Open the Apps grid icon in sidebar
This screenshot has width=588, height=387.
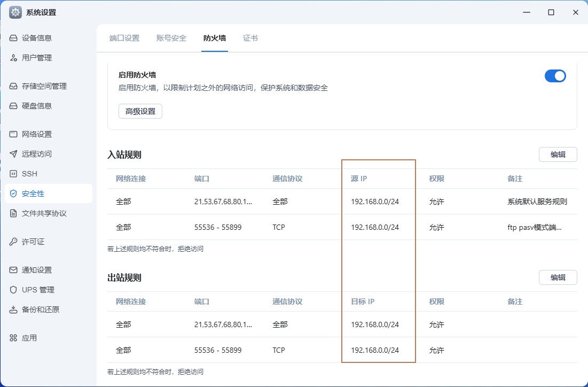(x=13, y=338)
